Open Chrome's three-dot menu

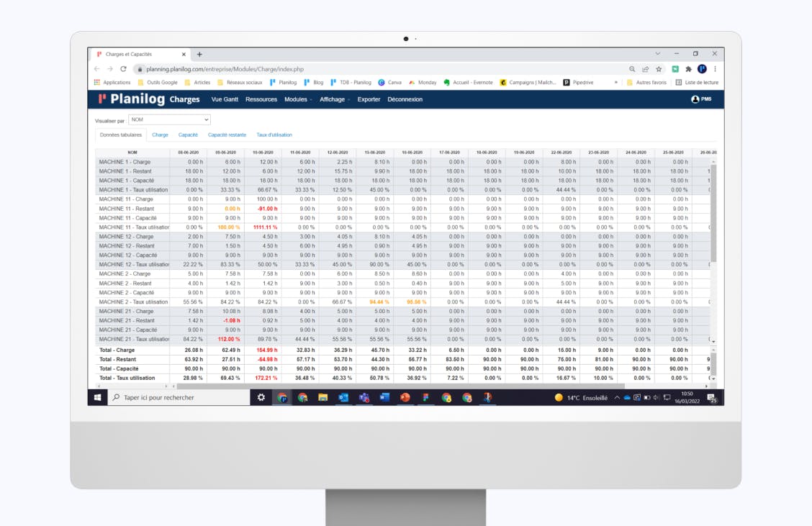(715, 69)
